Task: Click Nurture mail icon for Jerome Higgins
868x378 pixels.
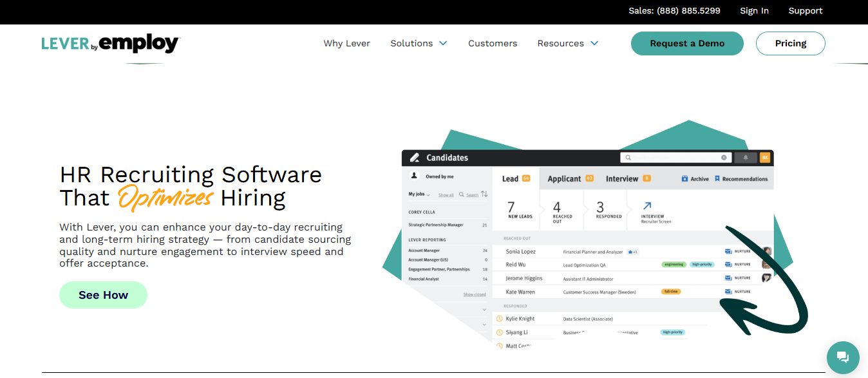Action: 728,278
